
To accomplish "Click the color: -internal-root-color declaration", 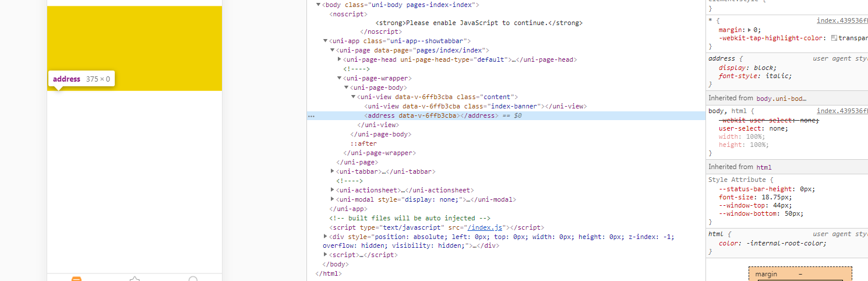I will 772,243.
